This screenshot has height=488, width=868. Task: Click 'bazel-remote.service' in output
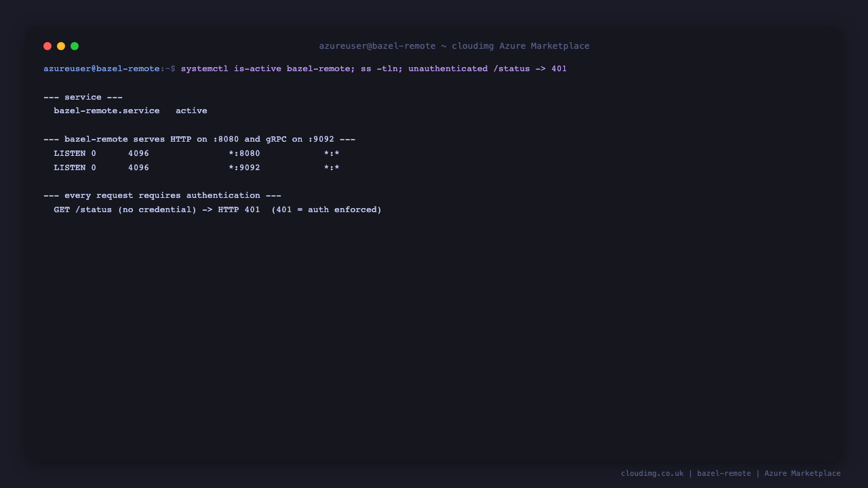[107, 110]
